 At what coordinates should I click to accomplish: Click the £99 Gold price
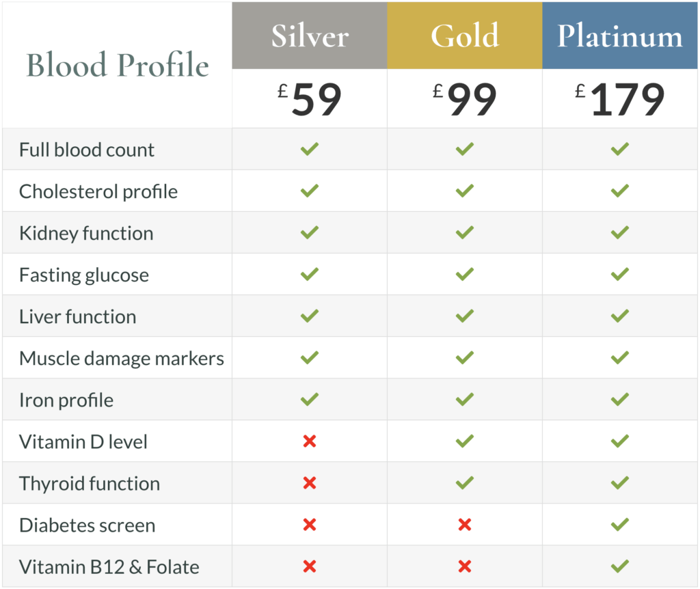tap(465, 100)
